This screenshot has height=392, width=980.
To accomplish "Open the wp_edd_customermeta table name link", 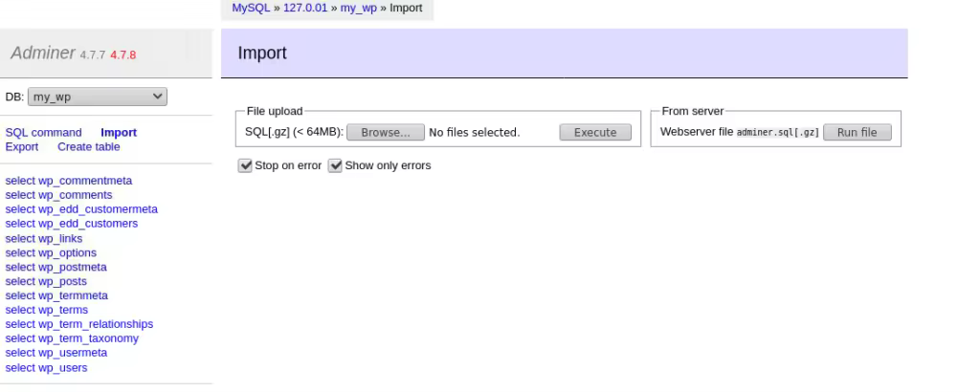I will click(99, 209).
